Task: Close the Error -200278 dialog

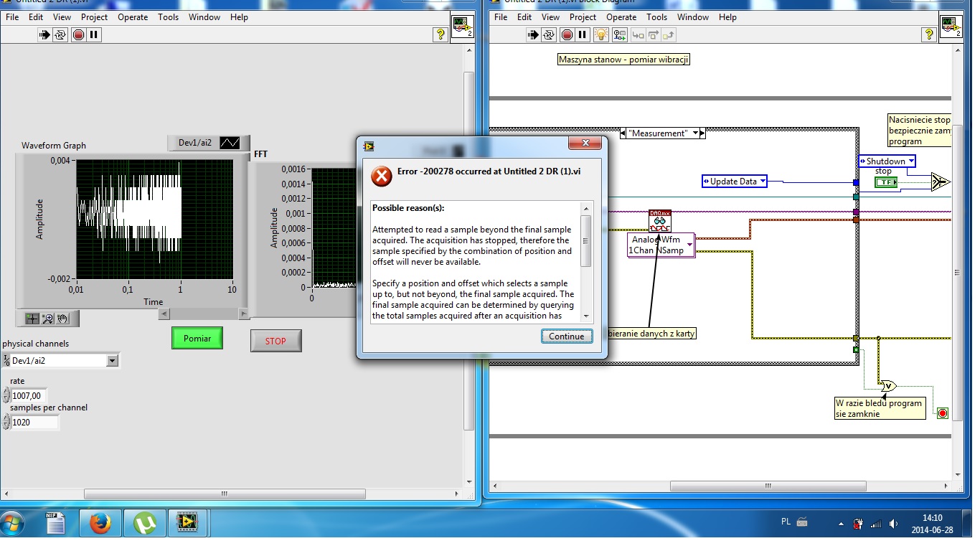Action: point(585,143)
